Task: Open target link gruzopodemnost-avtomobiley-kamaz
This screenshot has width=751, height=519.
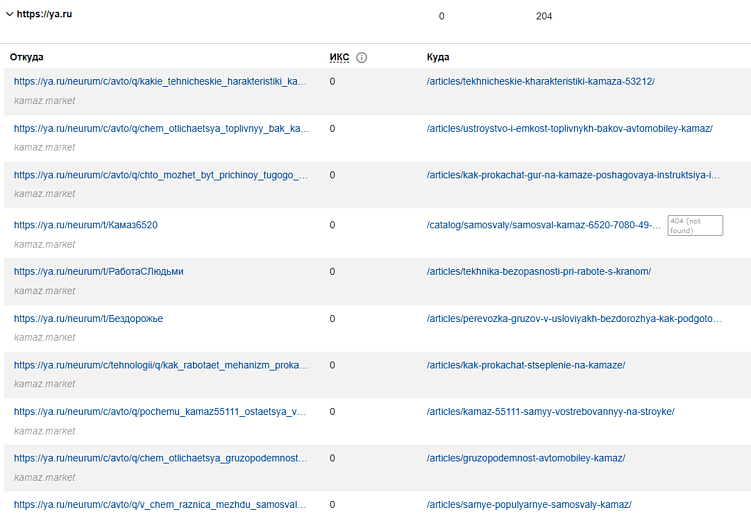Action: tap(525, 458)
